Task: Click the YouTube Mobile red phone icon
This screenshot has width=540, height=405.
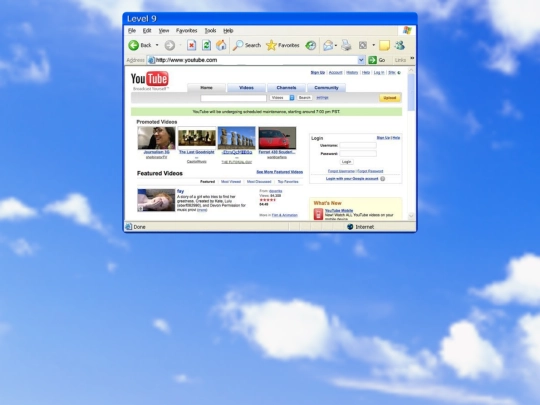Action: click(x=318, y=214)
